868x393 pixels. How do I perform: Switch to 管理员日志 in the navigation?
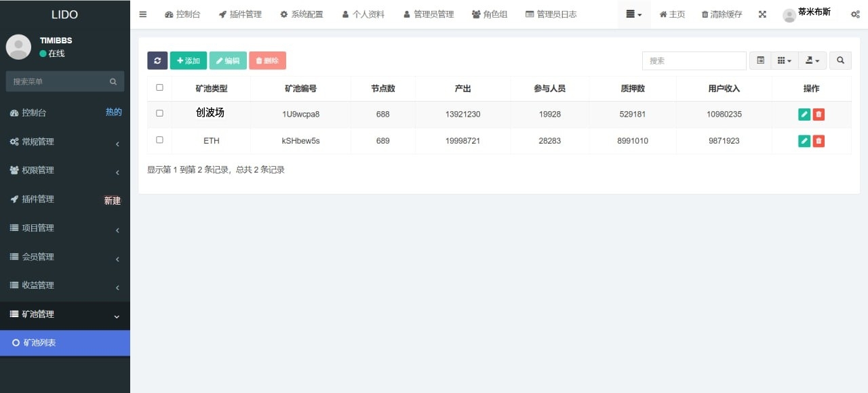pyautogui.click(x=552, y=14)
